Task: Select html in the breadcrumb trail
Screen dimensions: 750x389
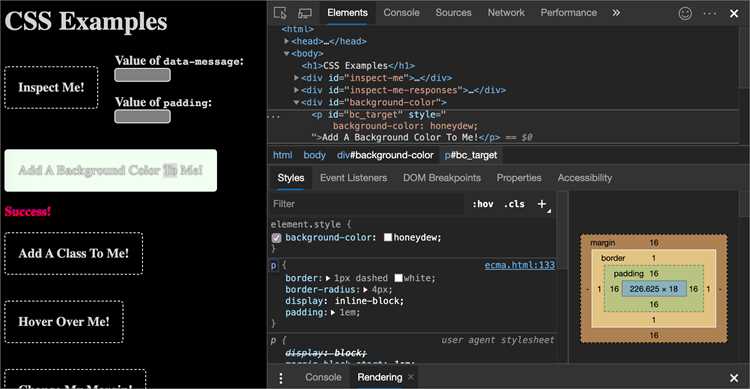Action: [282, 156]
